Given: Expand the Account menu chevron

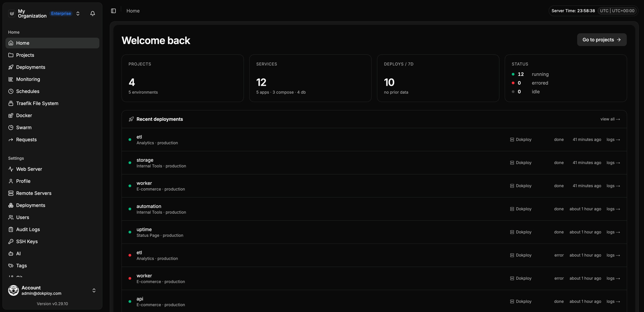Looking at the screenshot, I should pos(94,290).
